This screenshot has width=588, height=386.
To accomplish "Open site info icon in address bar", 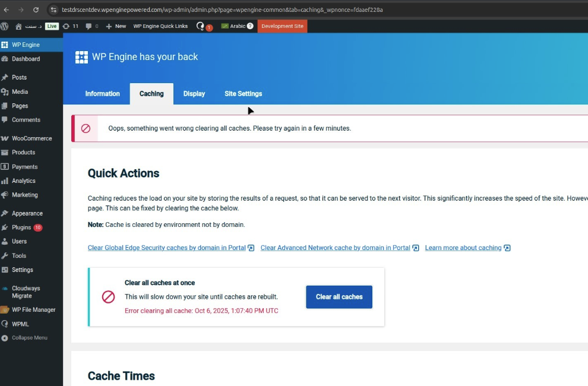I will (53, 10).
